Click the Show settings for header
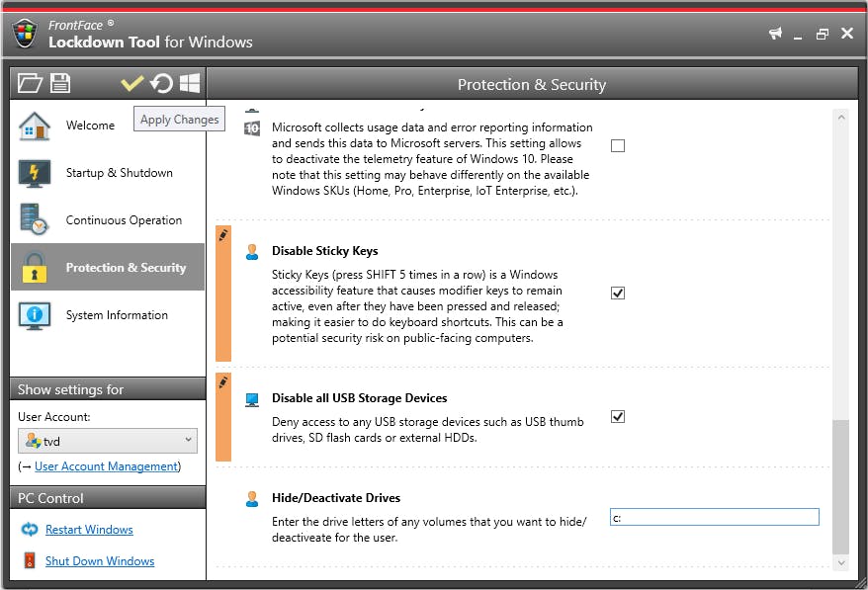This screenshot has width=868, height=590. pos(108,389)
